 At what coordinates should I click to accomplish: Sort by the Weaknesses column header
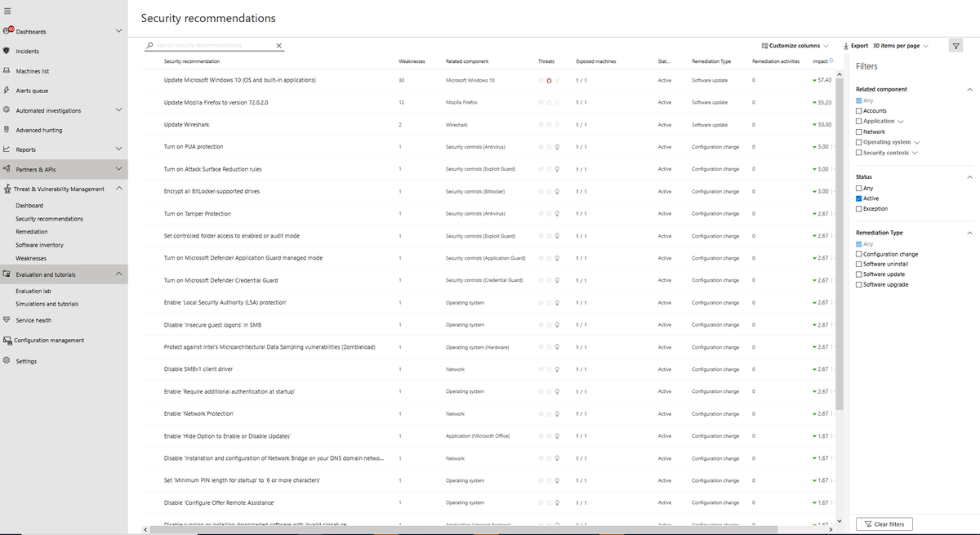pyautogui.click(x=412, y=61)
